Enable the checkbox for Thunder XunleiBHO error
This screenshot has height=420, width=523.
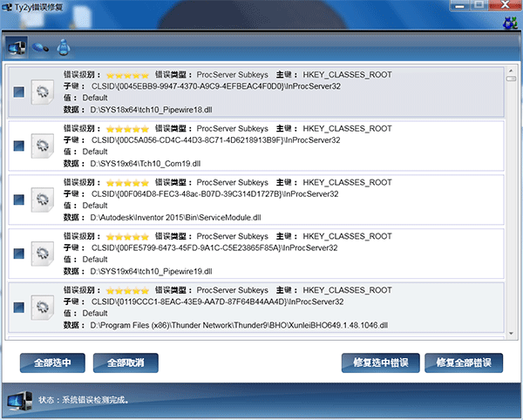tap(18, 307)
